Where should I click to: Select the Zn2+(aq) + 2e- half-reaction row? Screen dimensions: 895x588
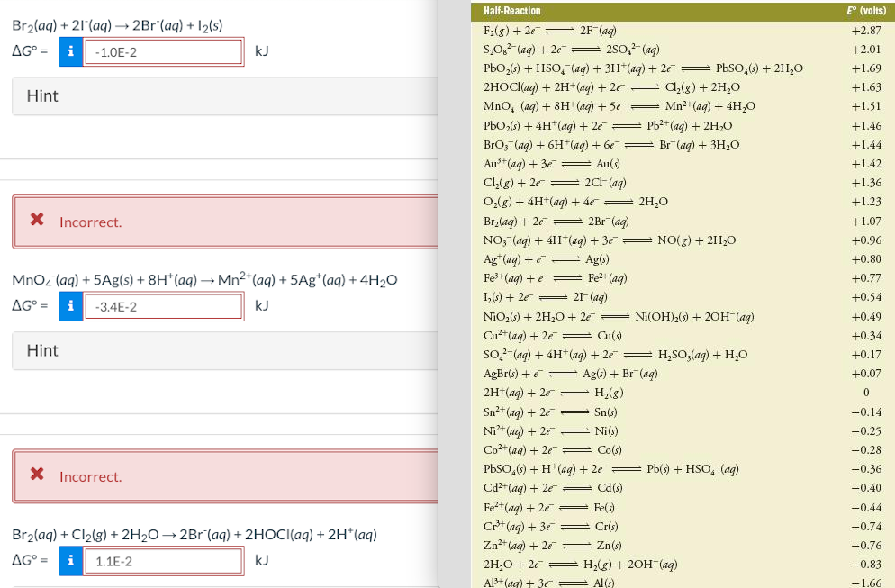click(683, 545)
